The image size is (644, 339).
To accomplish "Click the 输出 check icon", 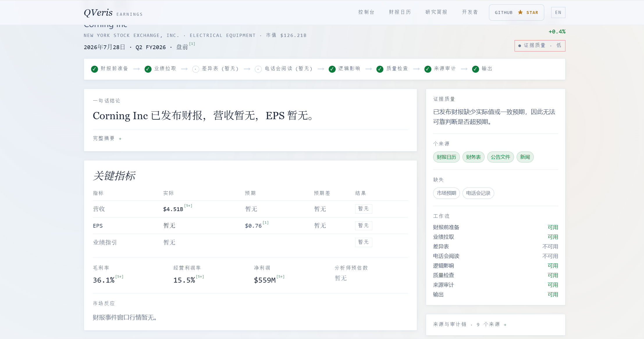I will [x=475, y=69].
